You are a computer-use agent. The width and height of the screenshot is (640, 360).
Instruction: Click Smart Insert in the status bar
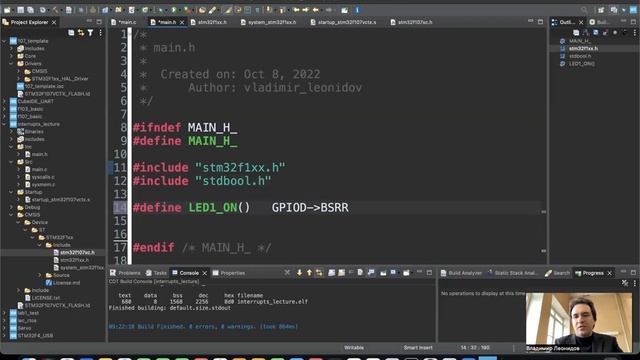(x=418, y=348)
